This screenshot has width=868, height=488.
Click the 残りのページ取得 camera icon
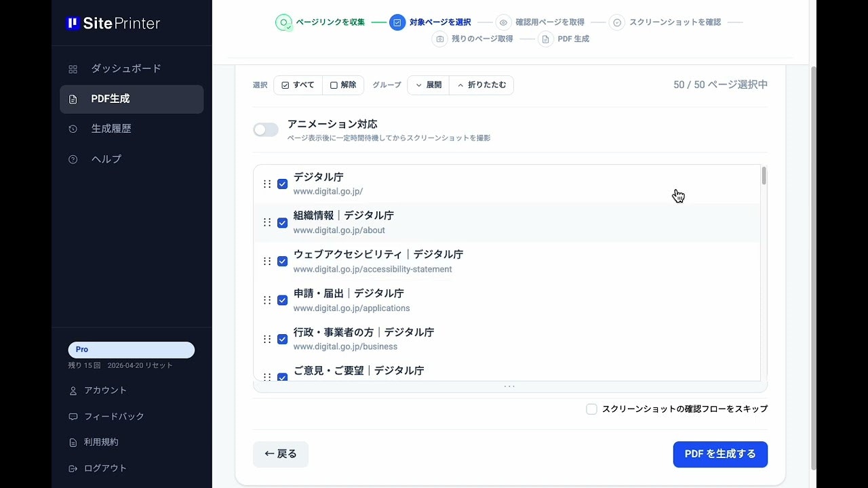(440, 39)
